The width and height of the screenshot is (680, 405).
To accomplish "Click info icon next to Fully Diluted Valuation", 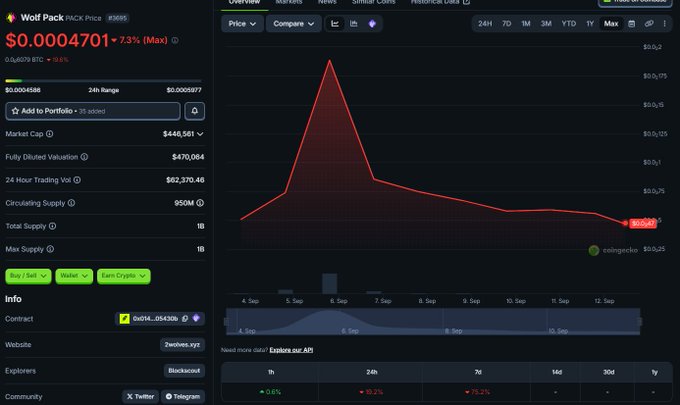I will (x=85, y=157).
